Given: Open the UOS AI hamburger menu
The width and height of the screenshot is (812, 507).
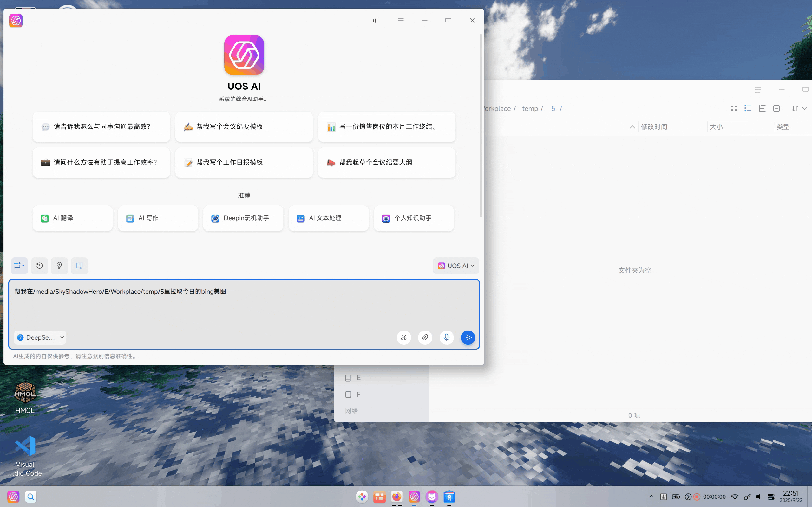Looking at the screenshot, I should tap(401, 21).
